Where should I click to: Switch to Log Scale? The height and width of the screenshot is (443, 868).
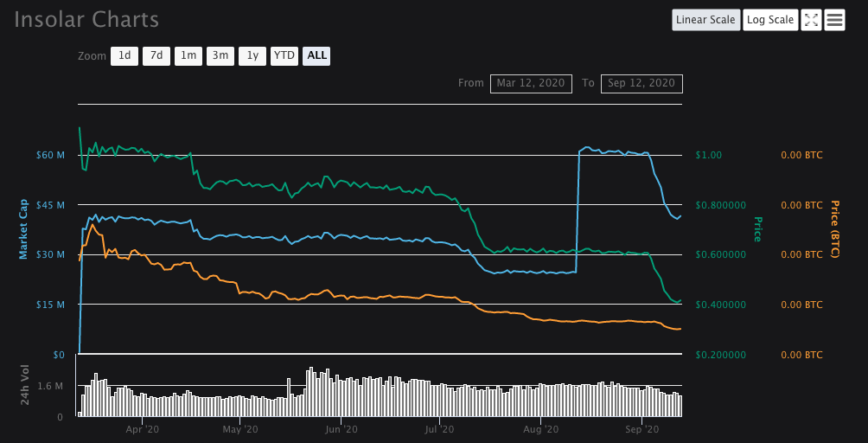coord(770,20)
